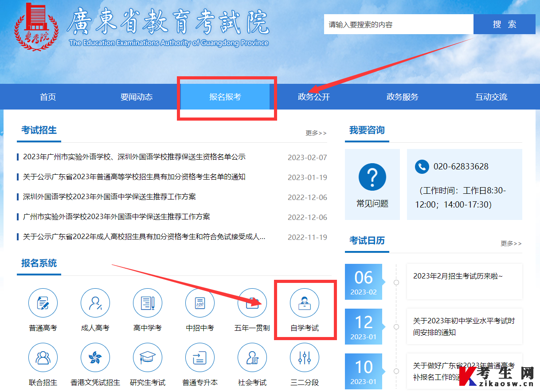Click the 常见问题 question mark icon

click(x=372, y=177)
